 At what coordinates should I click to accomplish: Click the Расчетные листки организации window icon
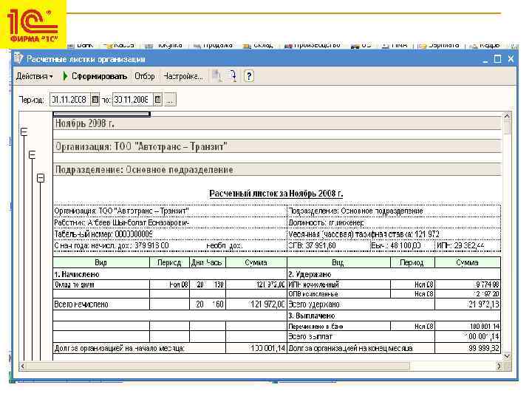[x=18, y=58]
